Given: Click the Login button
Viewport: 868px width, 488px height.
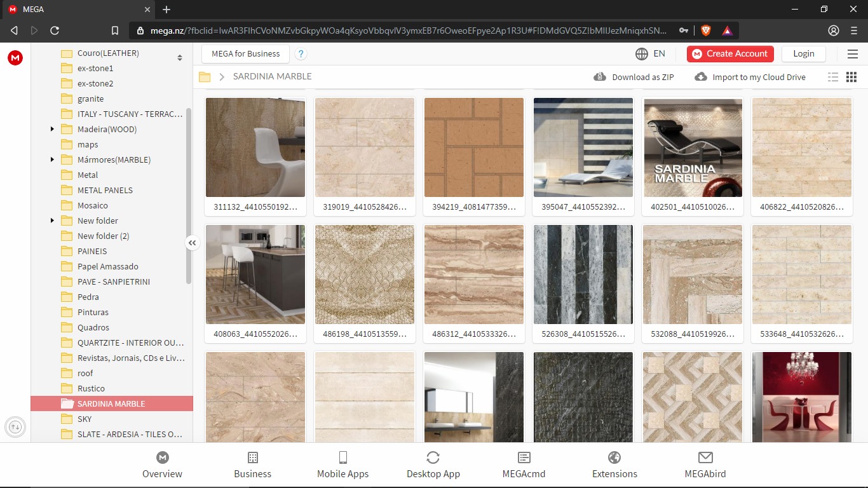Looking at the screenshot, I should tap(803, 54).
